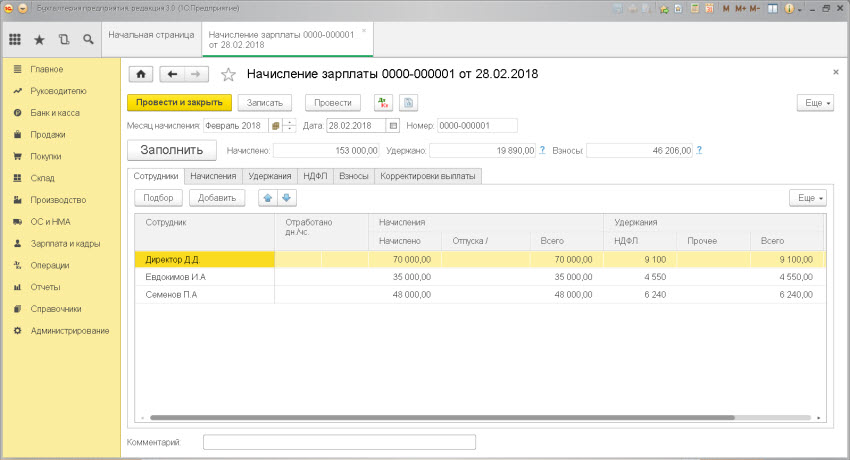The height and width of the screenshot is (460, 850).
Task: Select Зарплата и кадры in sidebar
Action: coord(63,243)
